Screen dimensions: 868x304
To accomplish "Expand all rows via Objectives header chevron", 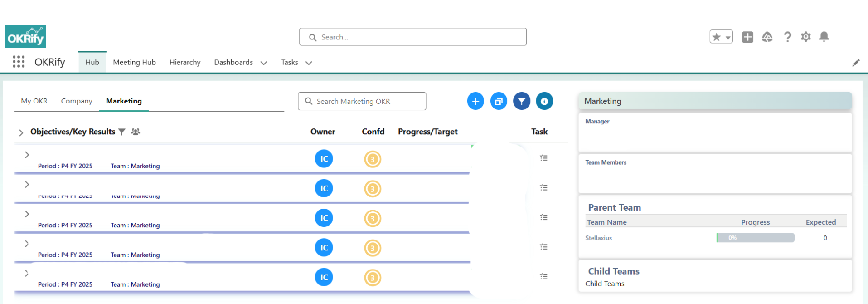I will pos(21,132).
